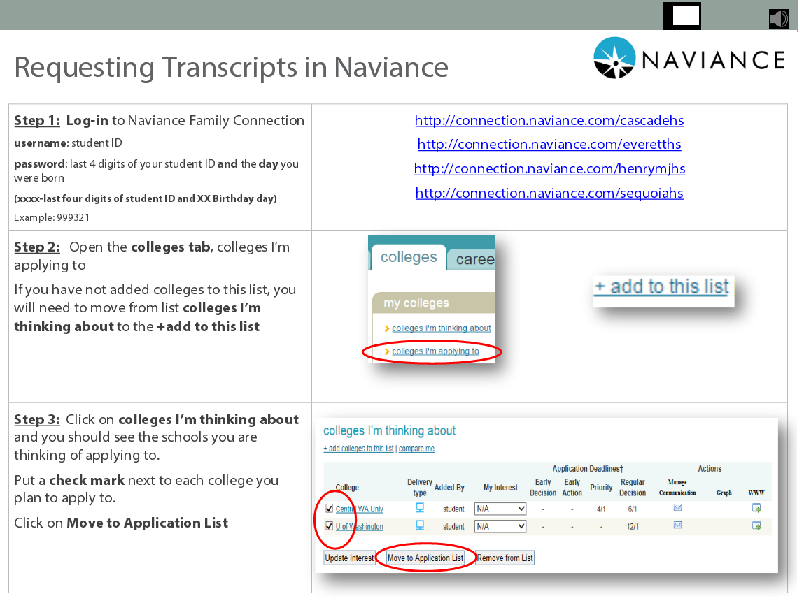Click the Move to Application List button
Screen dimensions: 800x600
pos(426,558)
